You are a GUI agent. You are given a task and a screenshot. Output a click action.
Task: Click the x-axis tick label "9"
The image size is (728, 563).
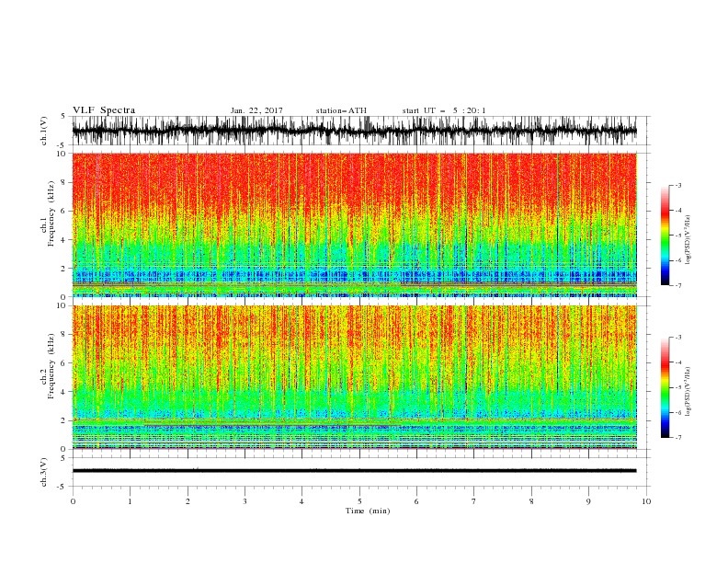[588, 501]
